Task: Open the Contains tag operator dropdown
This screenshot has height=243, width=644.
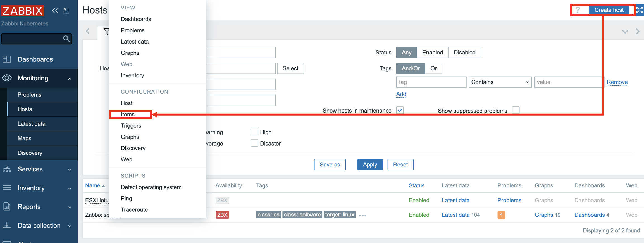Action: click(x=500, y=82)
